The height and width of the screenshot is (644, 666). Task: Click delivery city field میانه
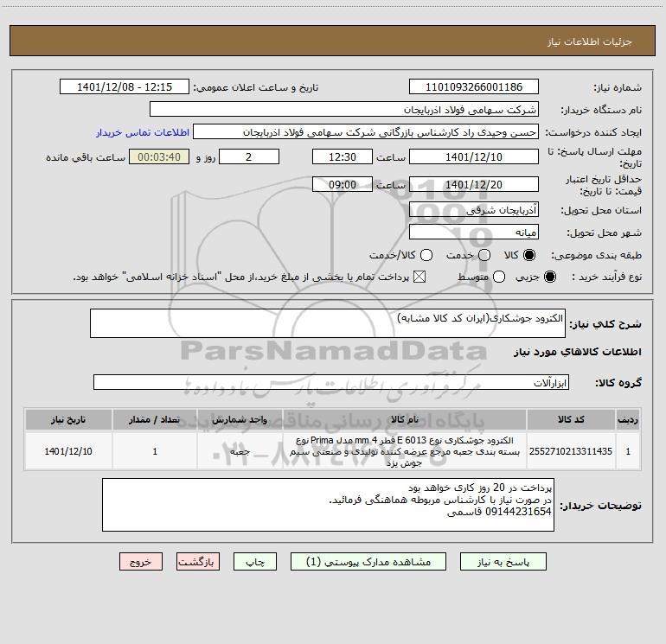[x=474, y=232]
